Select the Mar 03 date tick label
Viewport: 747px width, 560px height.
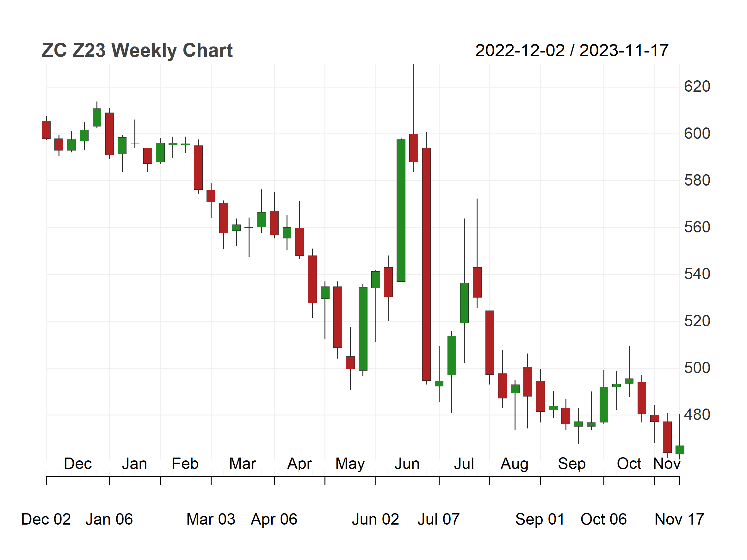[211, 520]
